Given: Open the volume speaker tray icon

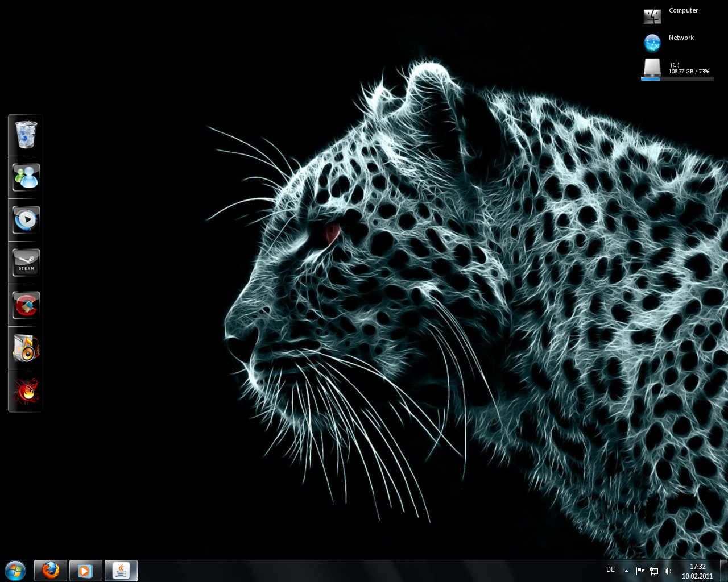Looking at the screenshot, I should point(668,571).
